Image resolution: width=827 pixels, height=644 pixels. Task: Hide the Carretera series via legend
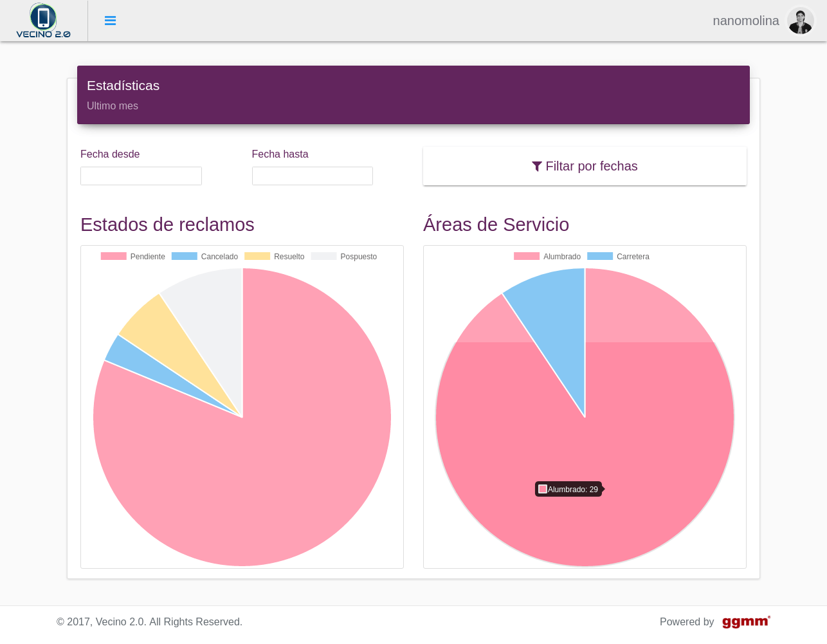tap(619, 256)
